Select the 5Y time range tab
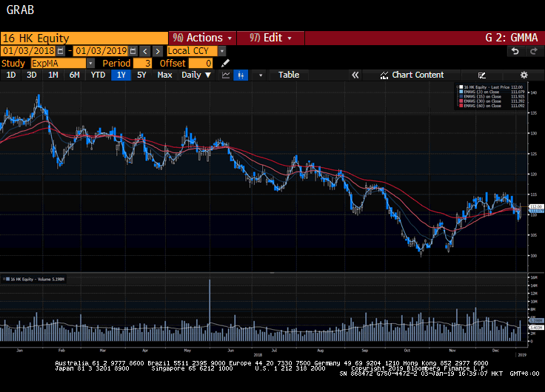Image resolution: width=545 pixels, height=392 pixels. pyautogui.click(x=141, y=75)
